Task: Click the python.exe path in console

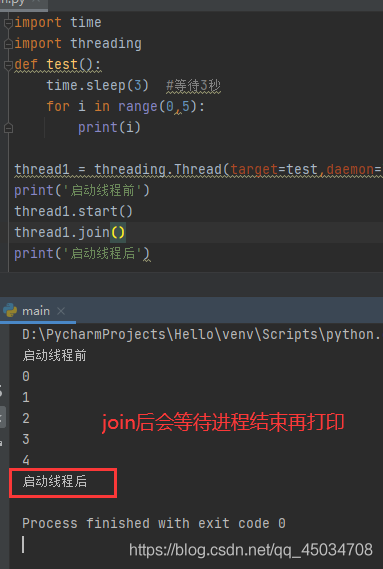Action: coord(202,334)
